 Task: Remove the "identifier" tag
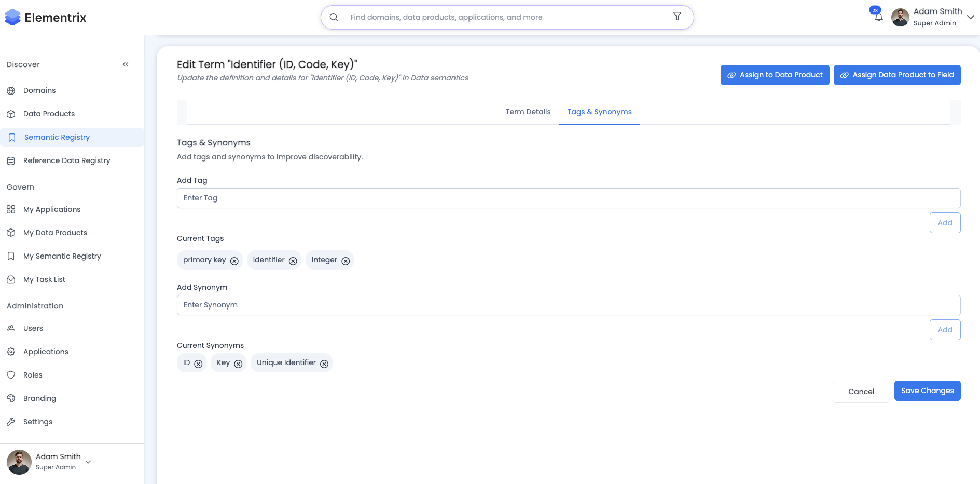[294, 261]
